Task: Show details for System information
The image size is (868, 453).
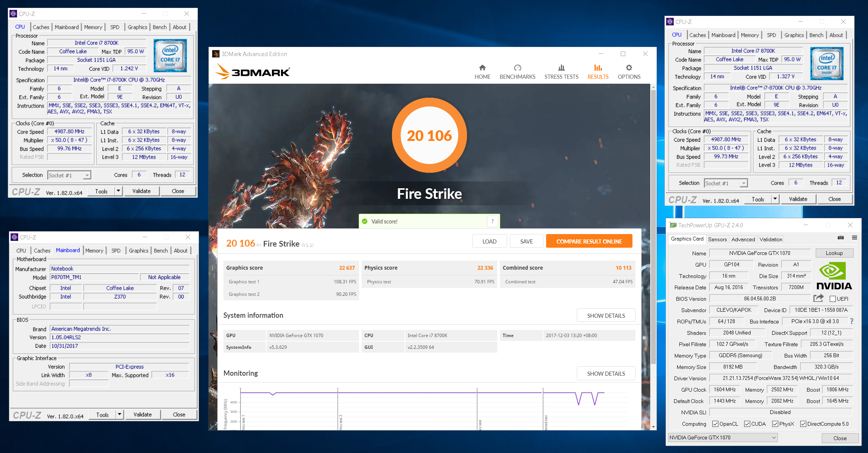Action: click(606, 316)
